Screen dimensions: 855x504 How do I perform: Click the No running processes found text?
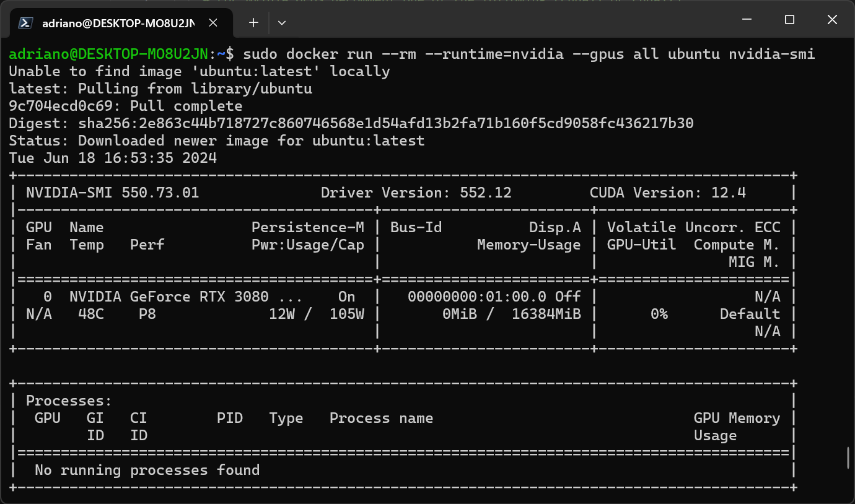(x=147, y=470)
